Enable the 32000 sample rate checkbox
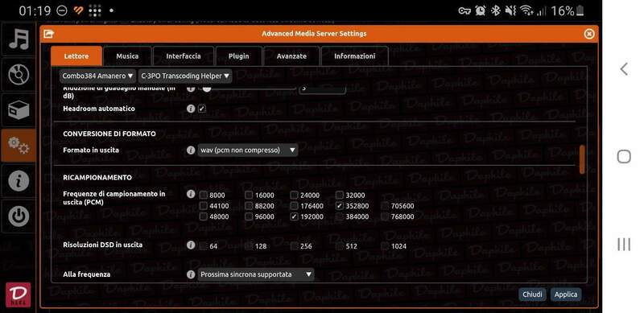644x313 pixels. 339,195
